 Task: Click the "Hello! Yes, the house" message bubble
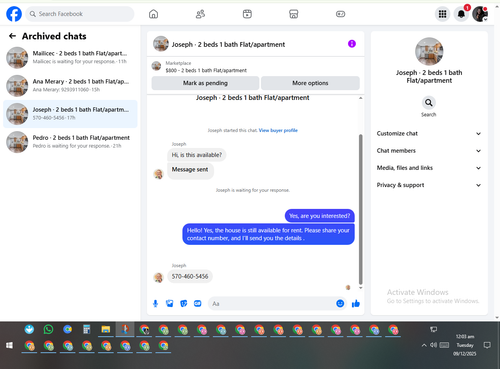pos(268,234)
